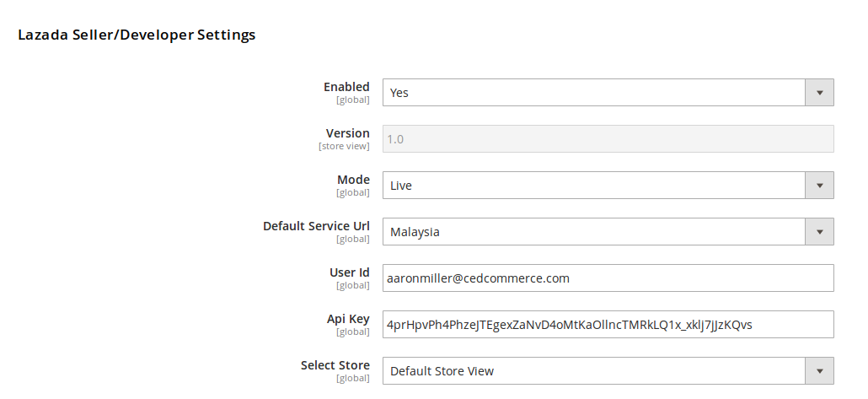This screenshot has width=868, height=399.
Task: Click the Lazada Seller/Developer Settings heading
Action: (x=137, y=35)
